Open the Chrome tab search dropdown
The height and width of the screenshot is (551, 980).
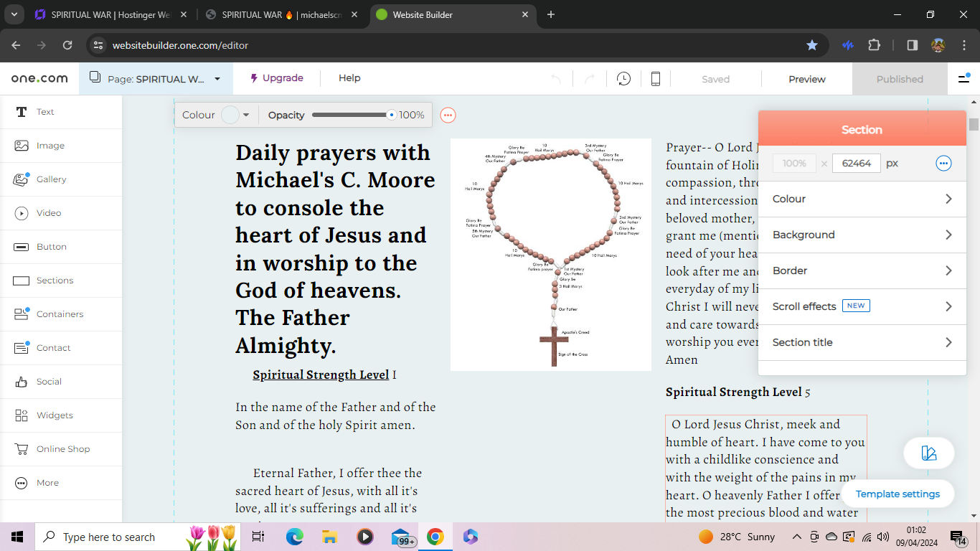tap(16, 14)
